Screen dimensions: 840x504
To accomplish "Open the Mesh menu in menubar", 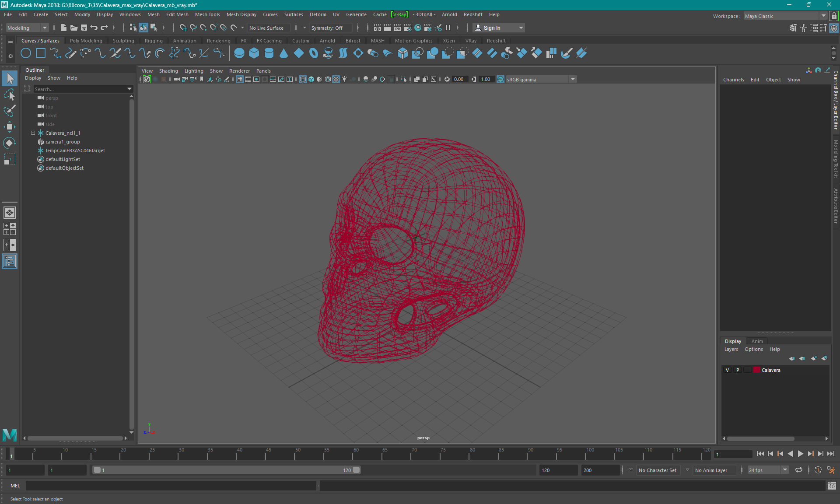I will click(153, 14).
